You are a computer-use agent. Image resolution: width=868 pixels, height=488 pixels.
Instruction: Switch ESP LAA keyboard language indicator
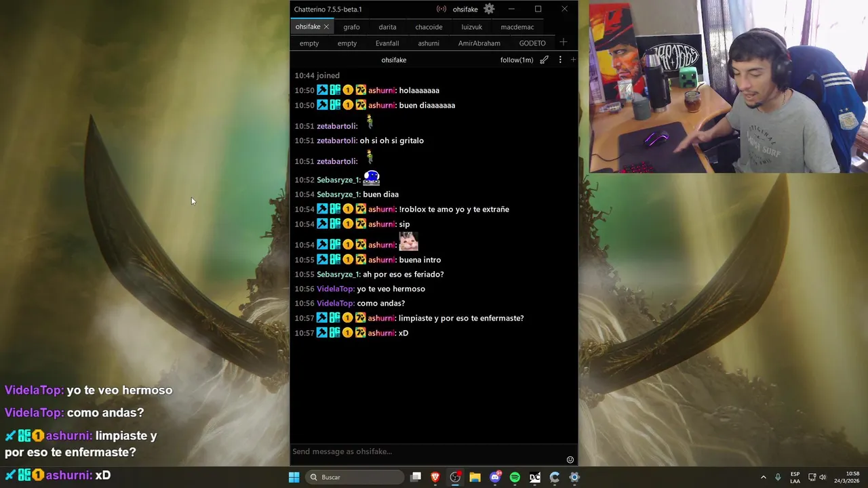coord(795,477)
